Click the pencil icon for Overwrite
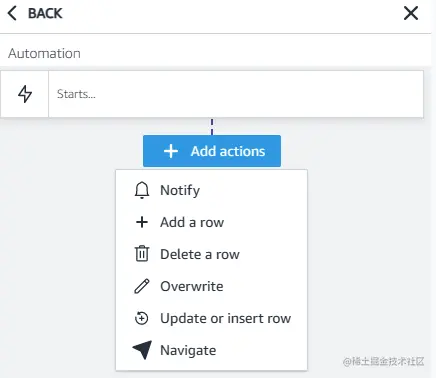436x378 pixels. point(142,286)
